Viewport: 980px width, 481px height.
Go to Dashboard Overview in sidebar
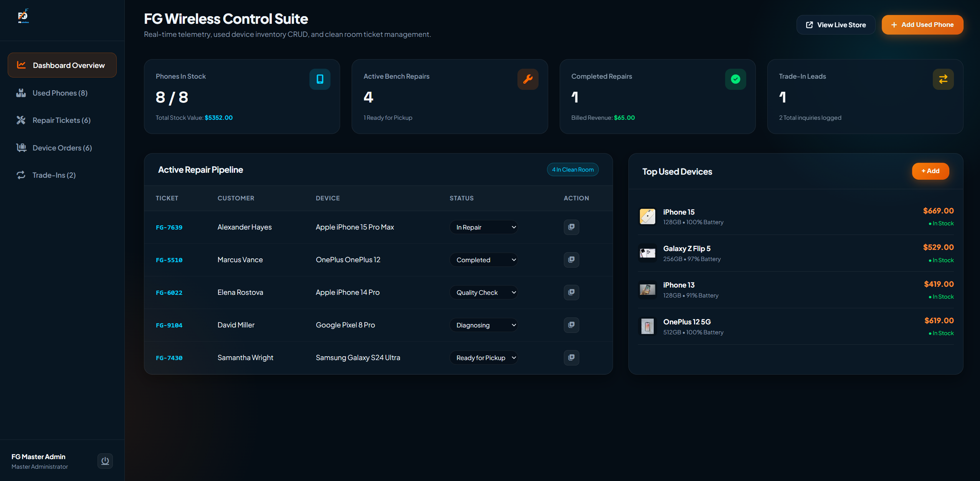pyautogui.click(x=62, y=65)
